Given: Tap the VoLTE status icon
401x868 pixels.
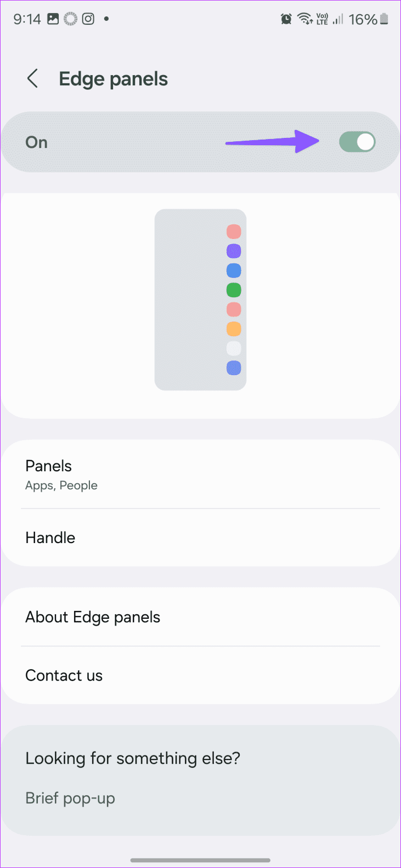Looking at the screenshot, I should tap(322, 19).
